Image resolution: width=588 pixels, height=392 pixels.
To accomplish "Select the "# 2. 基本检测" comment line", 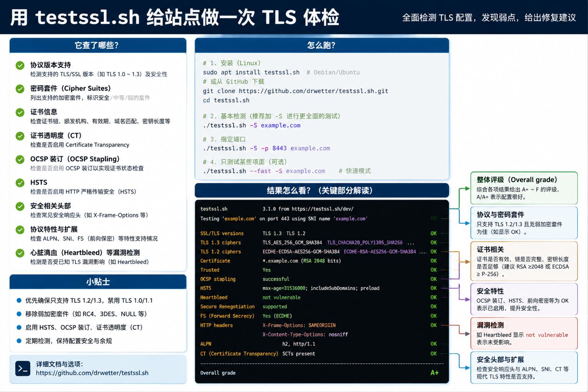I will (x=271, y=116).
